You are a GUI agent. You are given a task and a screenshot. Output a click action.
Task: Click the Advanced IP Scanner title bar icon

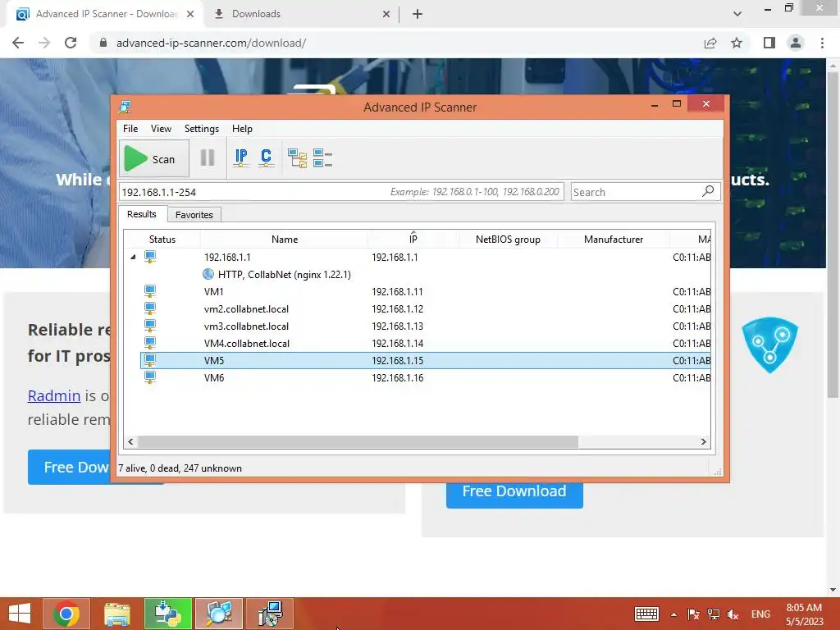(x=126, y=107)
